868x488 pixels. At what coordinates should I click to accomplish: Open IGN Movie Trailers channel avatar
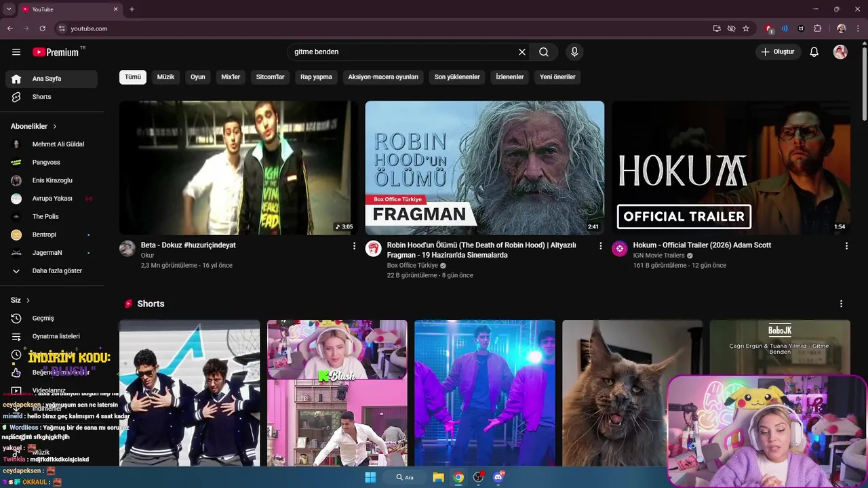(620, 248)
